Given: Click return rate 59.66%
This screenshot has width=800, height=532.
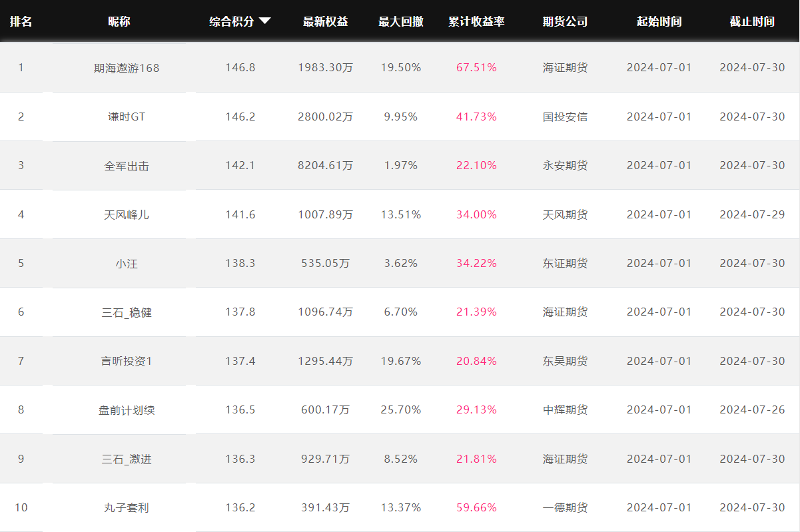Looking at the screenshot, I should point(476,507).
